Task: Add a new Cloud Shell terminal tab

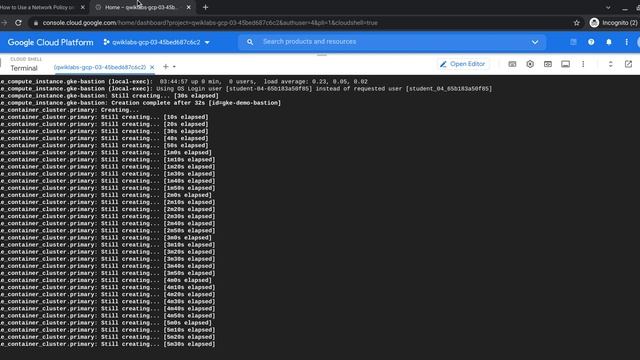Action: (166, 67)
